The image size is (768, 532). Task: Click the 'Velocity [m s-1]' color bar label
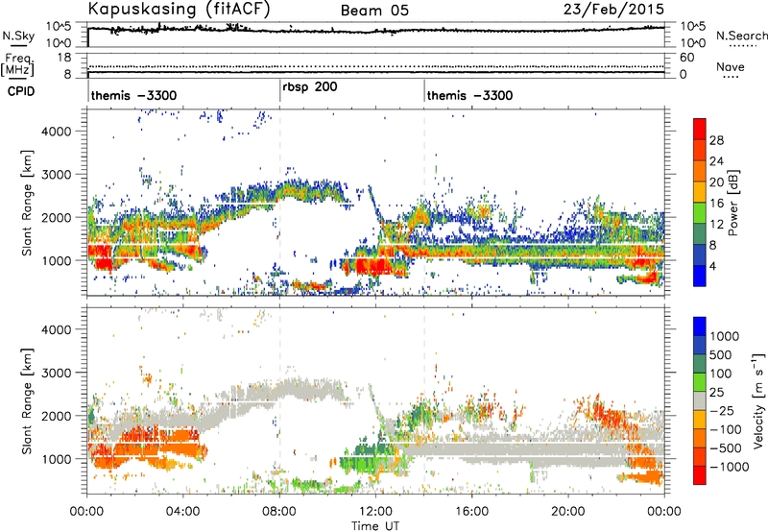point(758,400)
